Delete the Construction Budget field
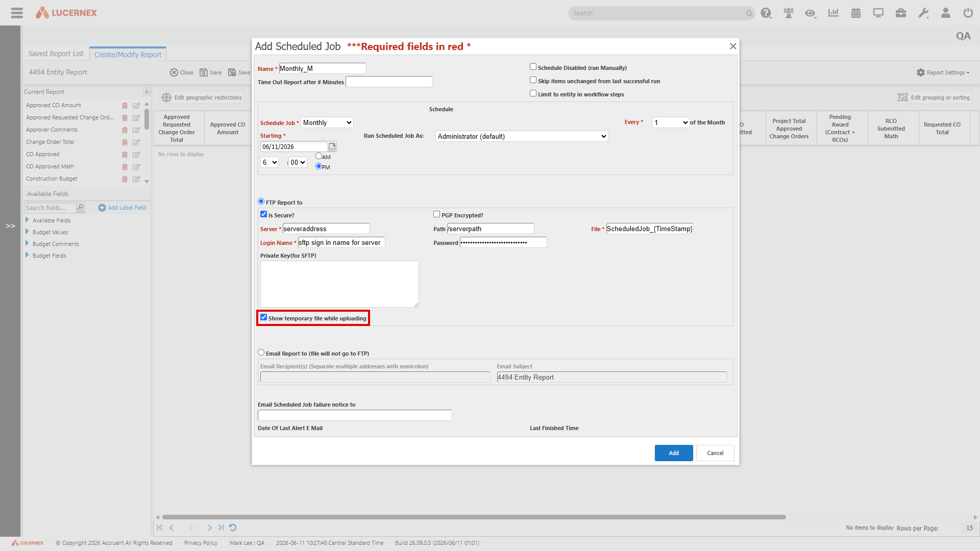The image size is (980, 551). pos(125,179)
